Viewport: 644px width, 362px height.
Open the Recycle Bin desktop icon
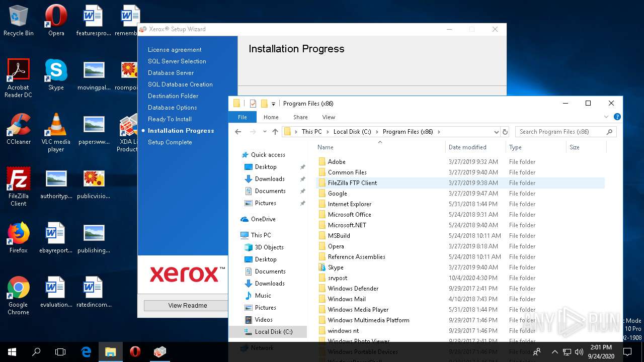click(19, 21)
